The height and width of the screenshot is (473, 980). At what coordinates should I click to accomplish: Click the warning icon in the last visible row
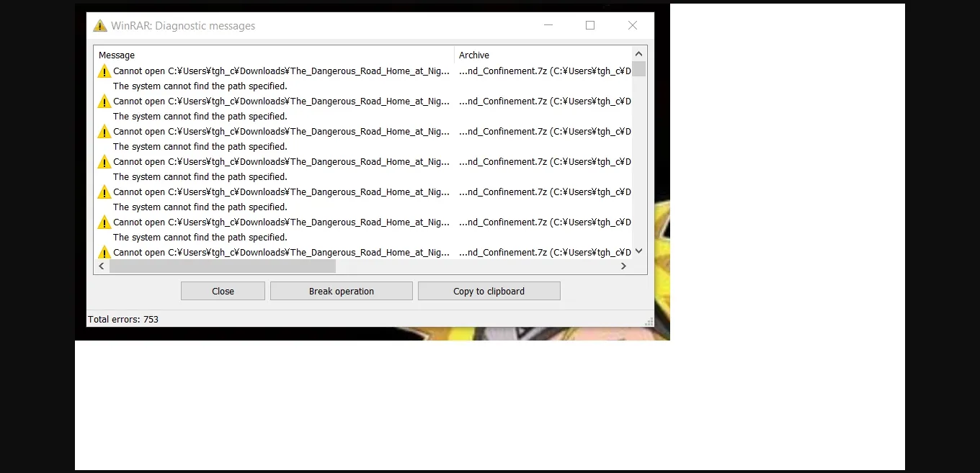click(104, 252)
